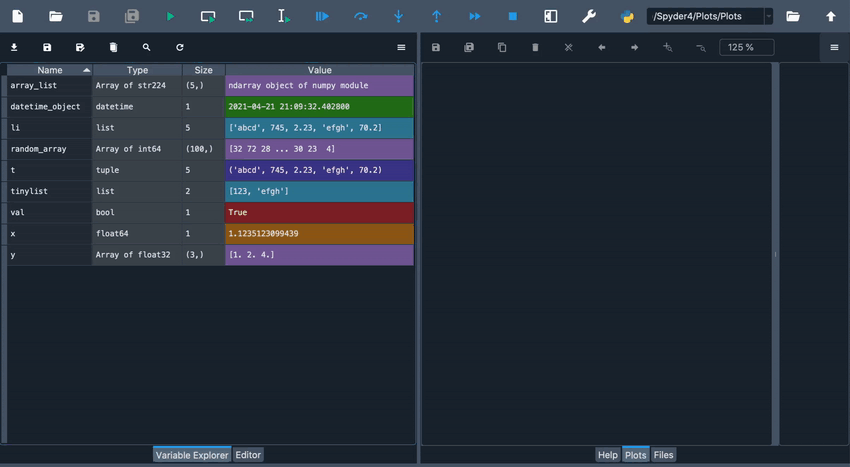The image size is (850, 467).
Task: Run cell and advance to next
Action: (246, 16)
